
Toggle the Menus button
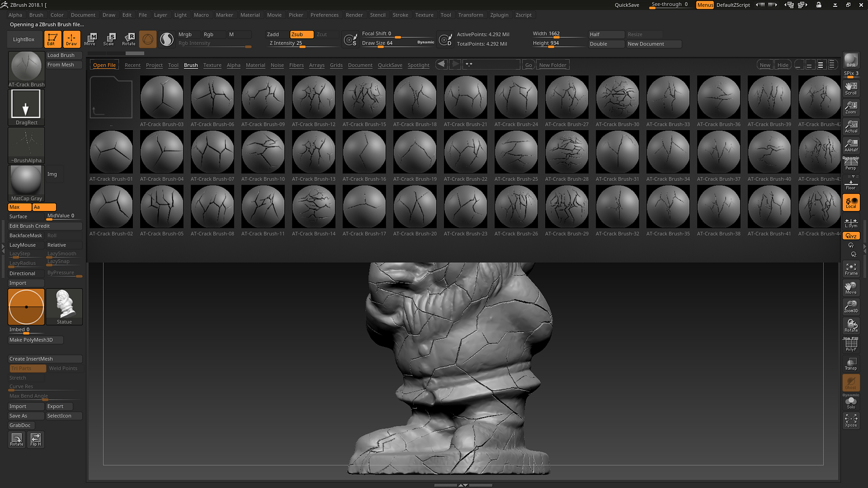[x=705, y=5]
